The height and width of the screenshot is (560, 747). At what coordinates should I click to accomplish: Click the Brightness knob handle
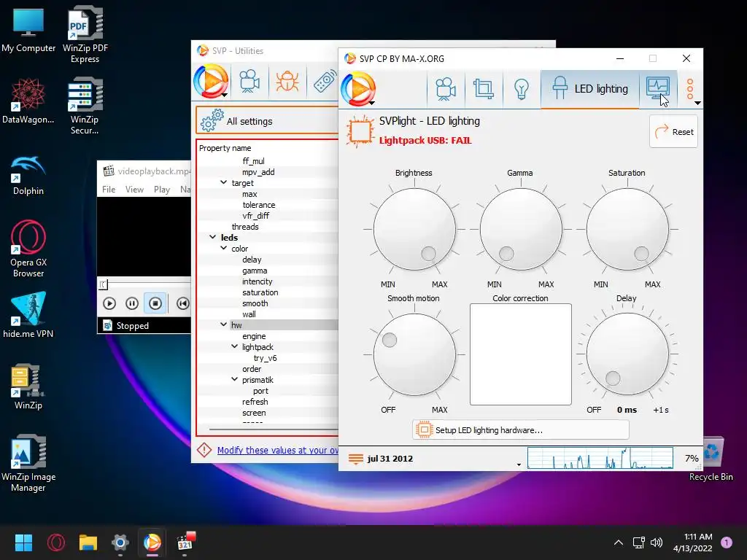pyautogui.click(x=428, y=253)
